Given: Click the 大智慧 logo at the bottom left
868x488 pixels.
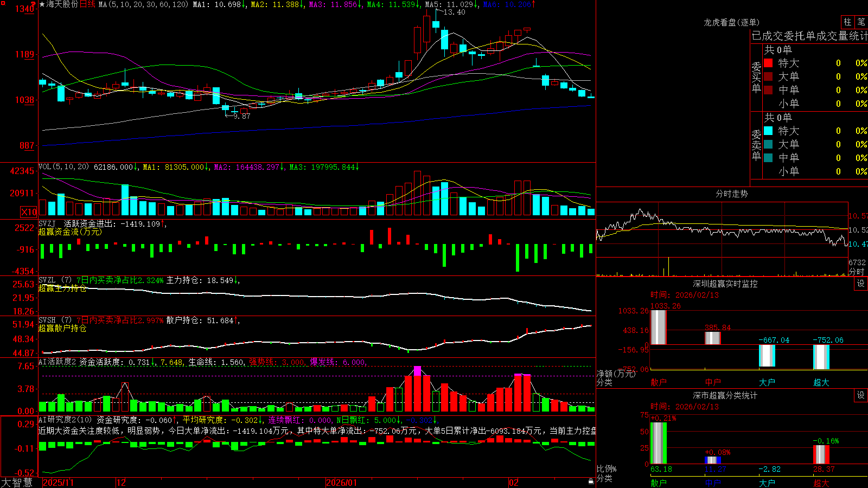Looking at the screenshot, I should click(x=17, y=482).
